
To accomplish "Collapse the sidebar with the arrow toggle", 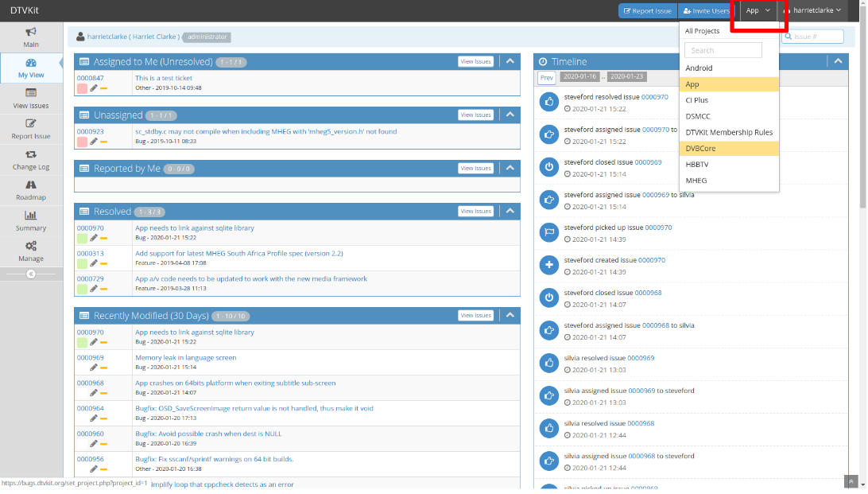I will click(31, 274).
